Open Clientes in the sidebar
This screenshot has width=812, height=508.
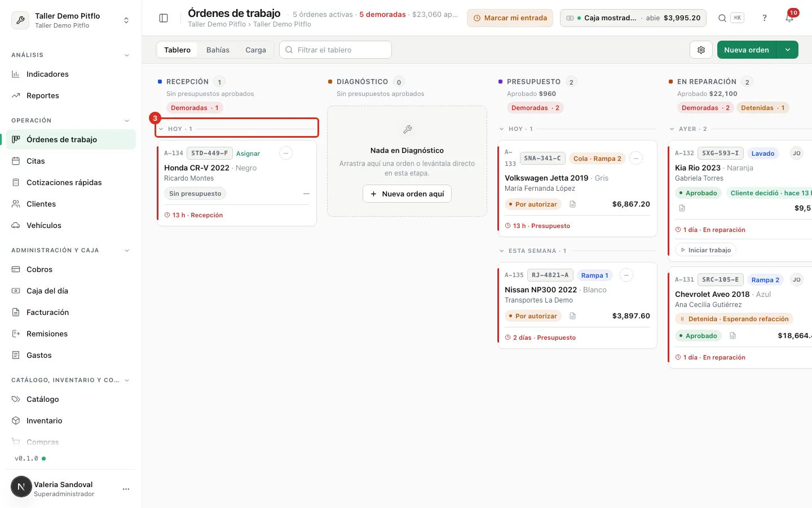click(70, 204)
